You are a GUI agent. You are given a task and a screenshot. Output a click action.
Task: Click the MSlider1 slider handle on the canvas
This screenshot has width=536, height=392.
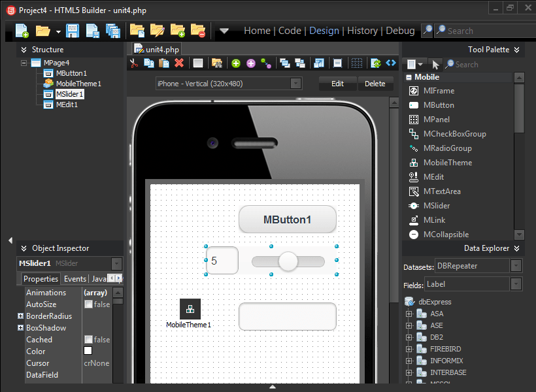[288, 261]
